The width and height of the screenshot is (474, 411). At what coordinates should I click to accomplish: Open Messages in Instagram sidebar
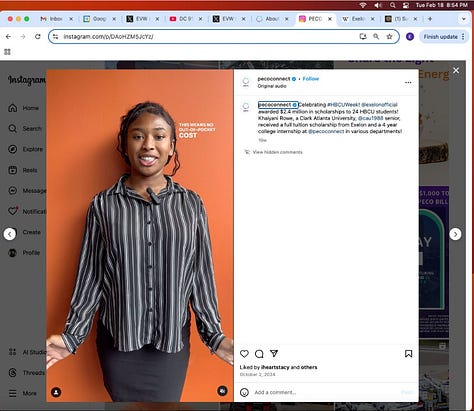pyautogui.click(x=27, y=191)
